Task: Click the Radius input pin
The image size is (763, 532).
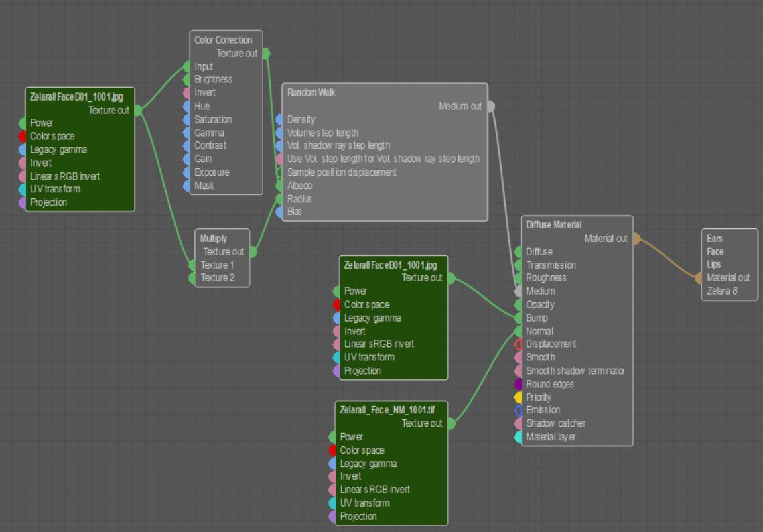Action: pos(279,198)
